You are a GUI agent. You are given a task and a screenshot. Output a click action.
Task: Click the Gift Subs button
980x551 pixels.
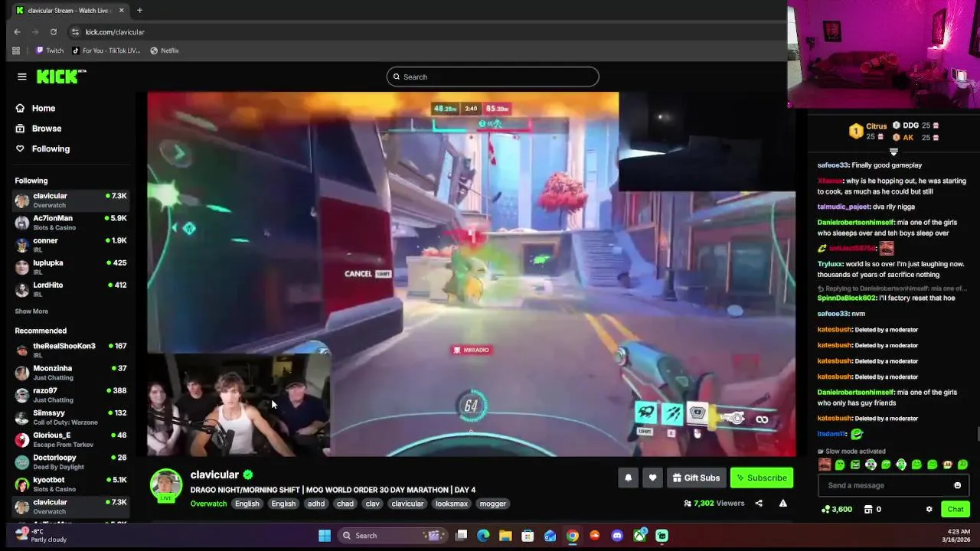[697, 478]
